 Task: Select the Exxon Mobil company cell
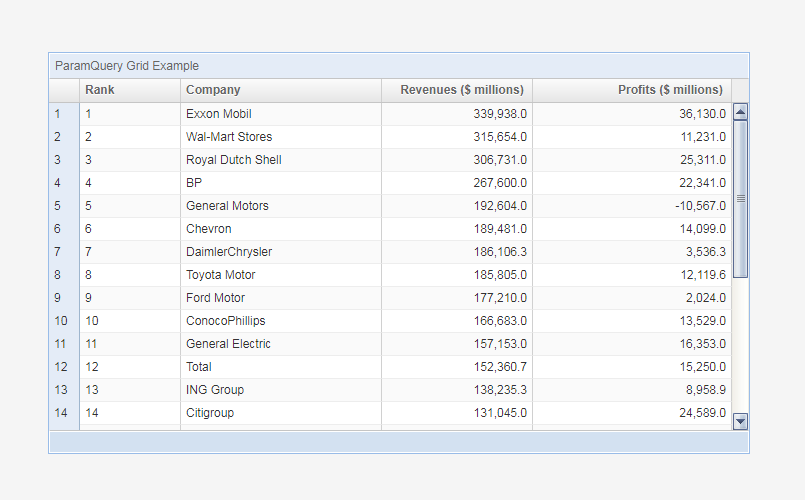coord(280,114)
